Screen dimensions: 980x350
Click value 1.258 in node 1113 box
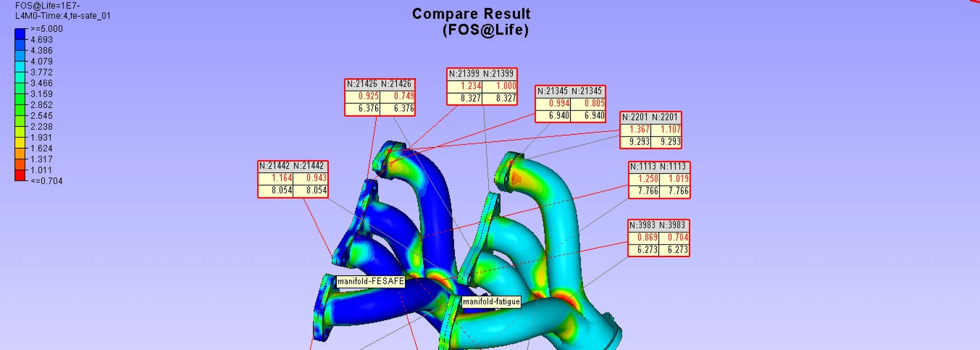(648, 178)
